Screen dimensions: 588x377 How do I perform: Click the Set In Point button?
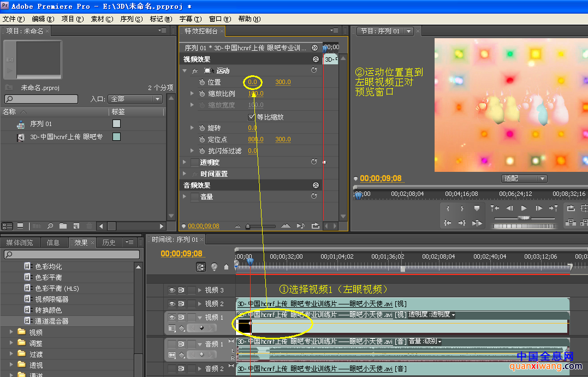click(x=448, y=208)
